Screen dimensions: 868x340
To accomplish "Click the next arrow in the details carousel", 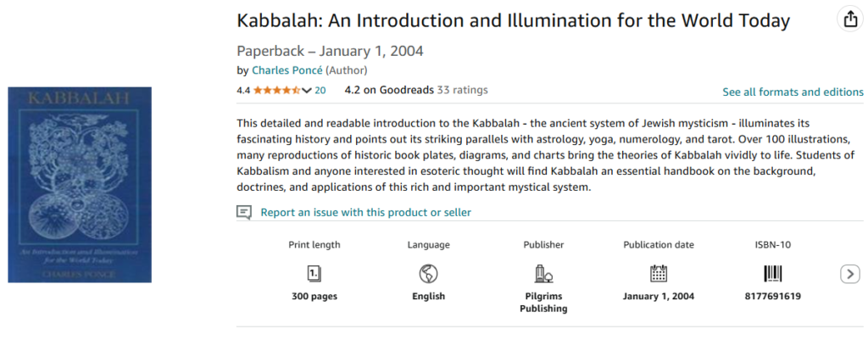I will [849, 273].
